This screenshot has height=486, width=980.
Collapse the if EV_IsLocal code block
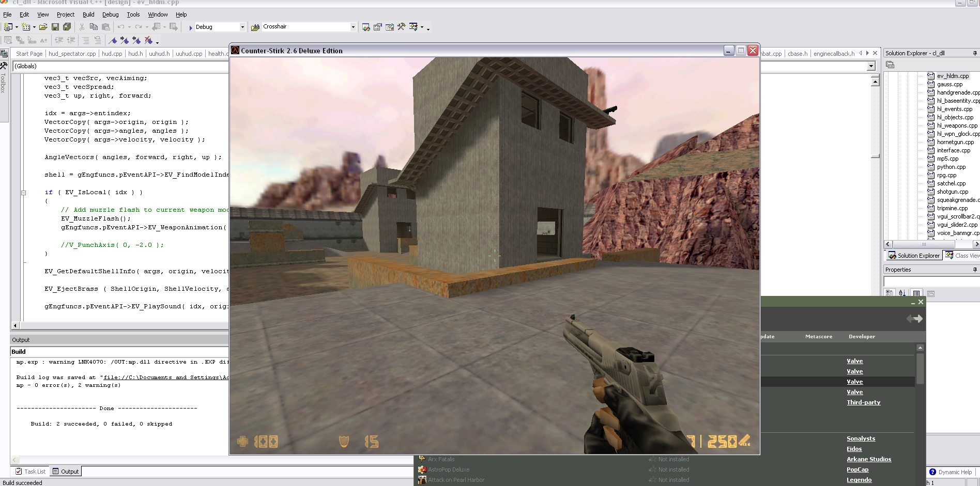click(x=23, y=193)
